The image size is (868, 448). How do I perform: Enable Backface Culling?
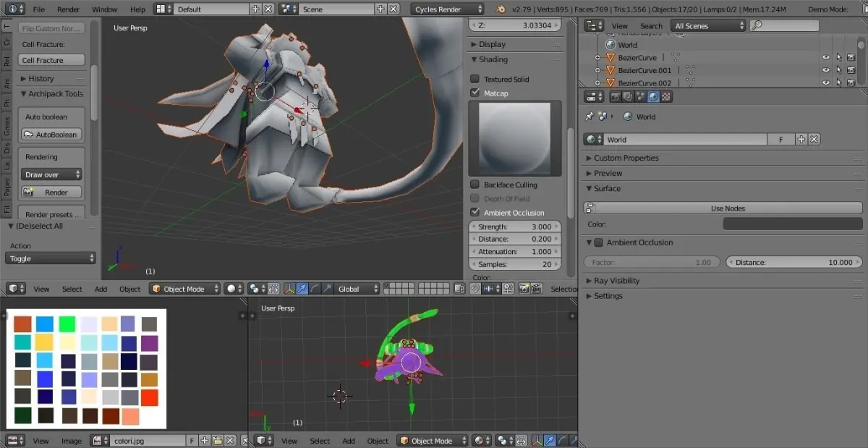475,185
